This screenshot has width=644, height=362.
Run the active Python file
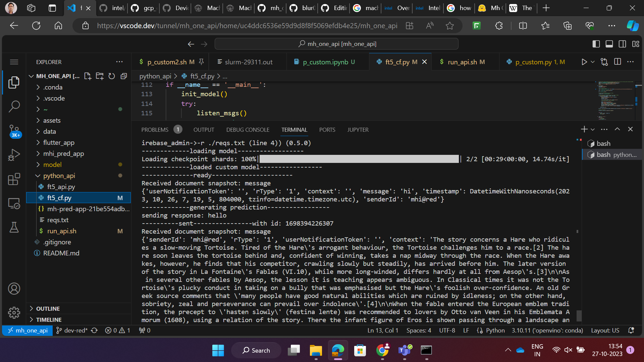click(585, 62)
